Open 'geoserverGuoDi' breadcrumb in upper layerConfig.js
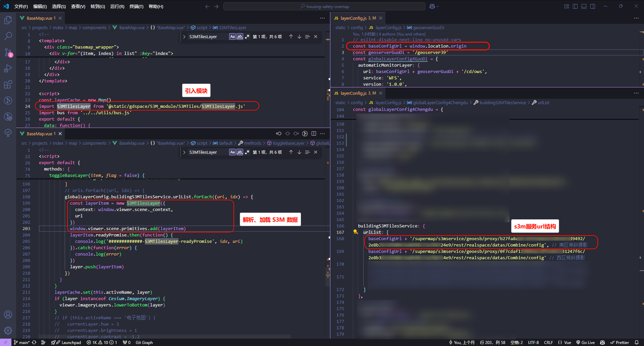 click(x=428, y=27)
